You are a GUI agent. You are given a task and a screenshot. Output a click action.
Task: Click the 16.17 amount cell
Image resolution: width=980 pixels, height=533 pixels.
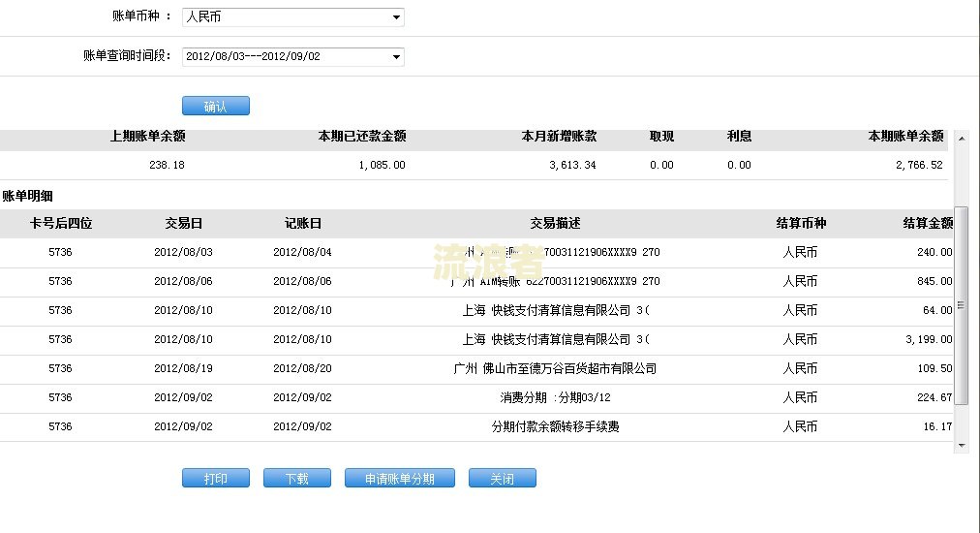point(937,426)
